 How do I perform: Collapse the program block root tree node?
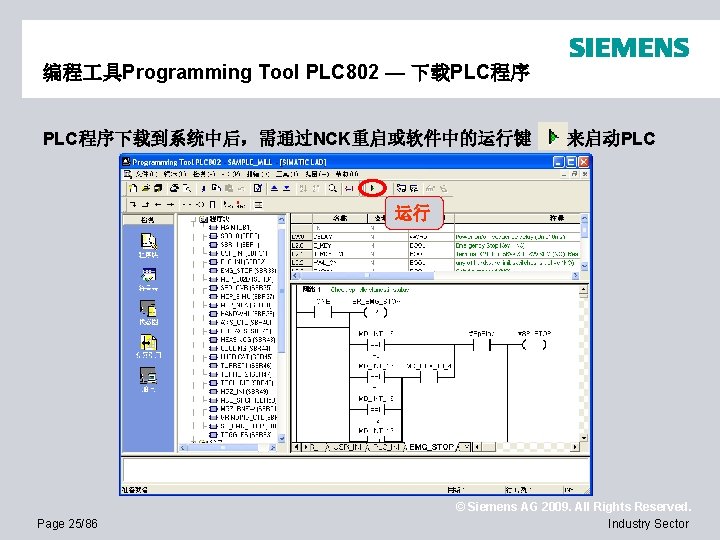pyautogui.click(x=194, y=219)
